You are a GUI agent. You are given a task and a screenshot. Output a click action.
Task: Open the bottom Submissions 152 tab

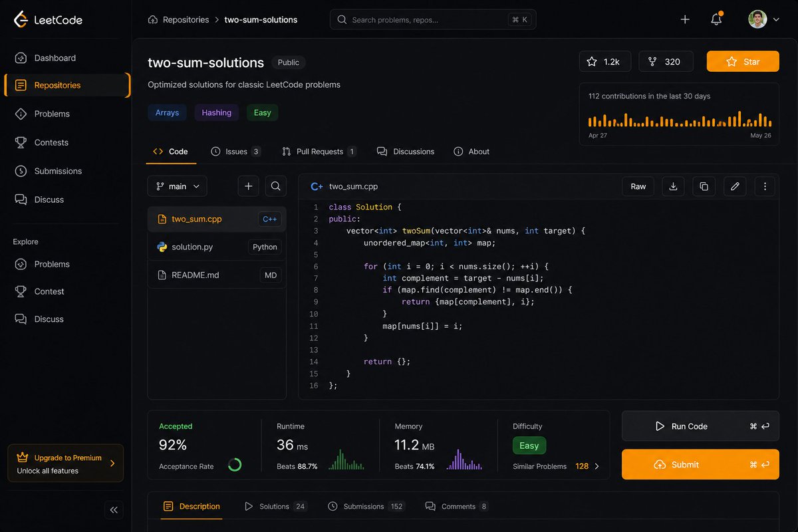click(366, 506)
